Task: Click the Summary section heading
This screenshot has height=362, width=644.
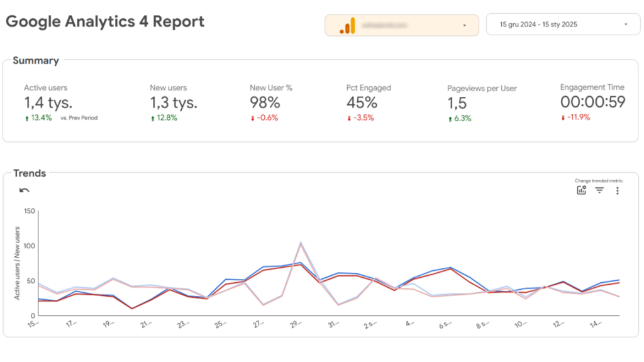Action: coord(36,61)
